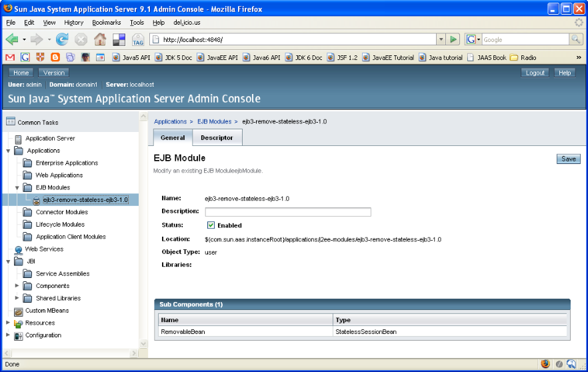Image resolution: width=588 pixels, height=372 pixels.
Task: Click the URL address bar
Action: pos(293,39)
